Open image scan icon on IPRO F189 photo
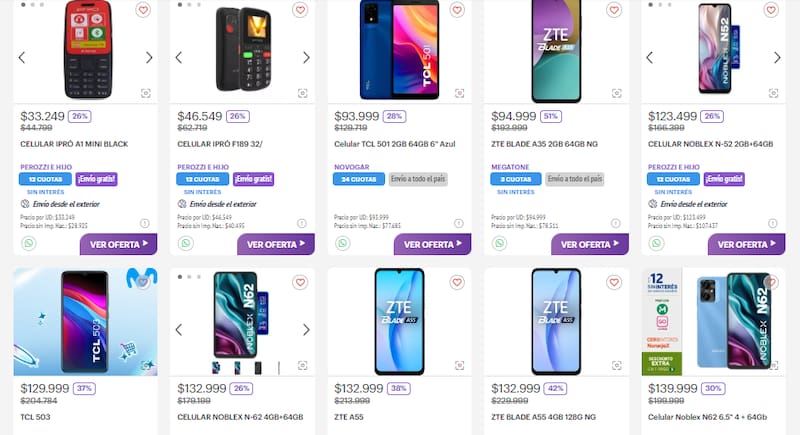 tap(303, 92)
